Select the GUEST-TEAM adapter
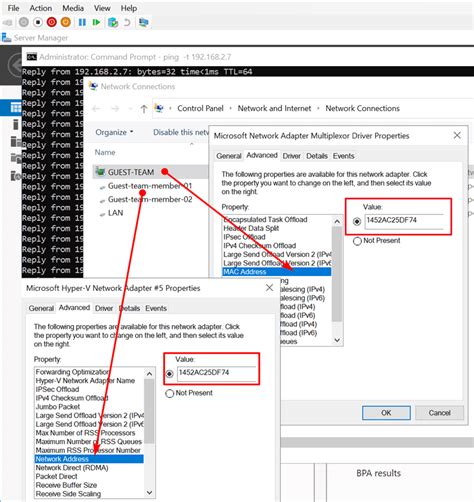This screenshot has width=474, height=502. pyautogui.click(x=131, y=172)
